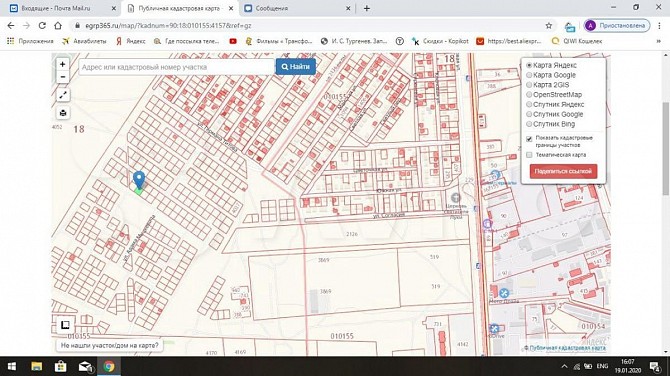Click the extension icon next to the star
This screenshot has height=376, width=670.
570,26
